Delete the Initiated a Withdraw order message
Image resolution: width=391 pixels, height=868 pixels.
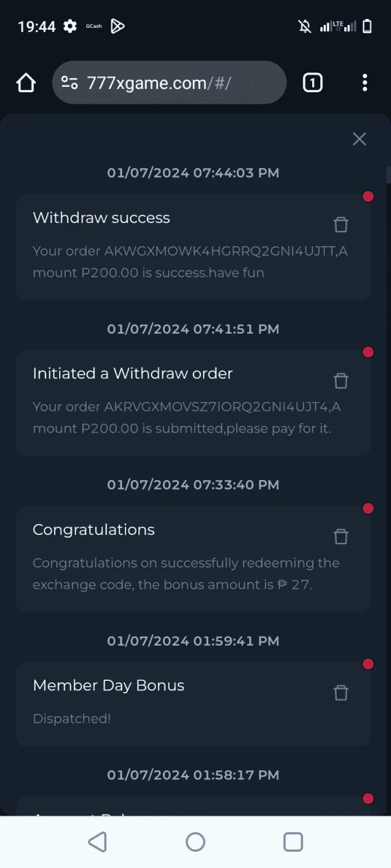click(x=341, y=380)
